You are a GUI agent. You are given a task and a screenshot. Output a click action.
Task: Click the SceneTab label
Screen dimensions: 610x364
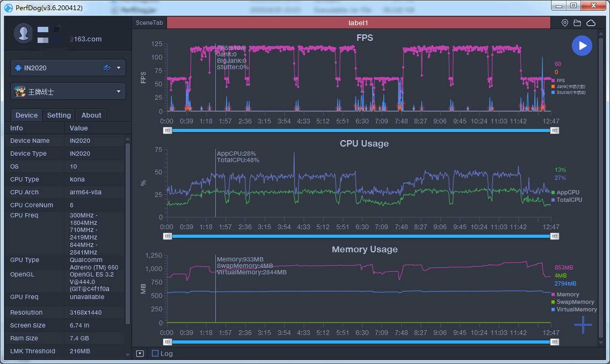(149, 23)
